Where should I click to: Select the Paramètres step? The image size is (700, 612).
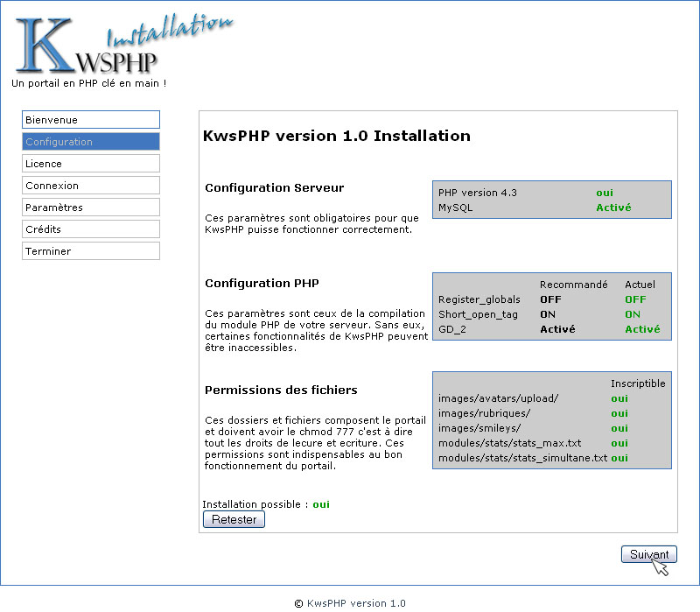tap(91, 208)
